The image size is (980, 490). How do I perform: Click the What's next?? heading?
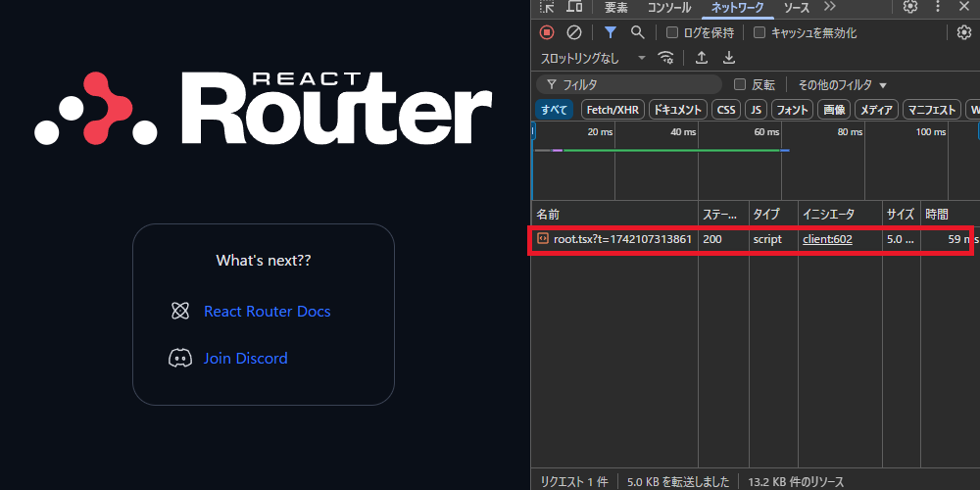[x=263, y=260]
